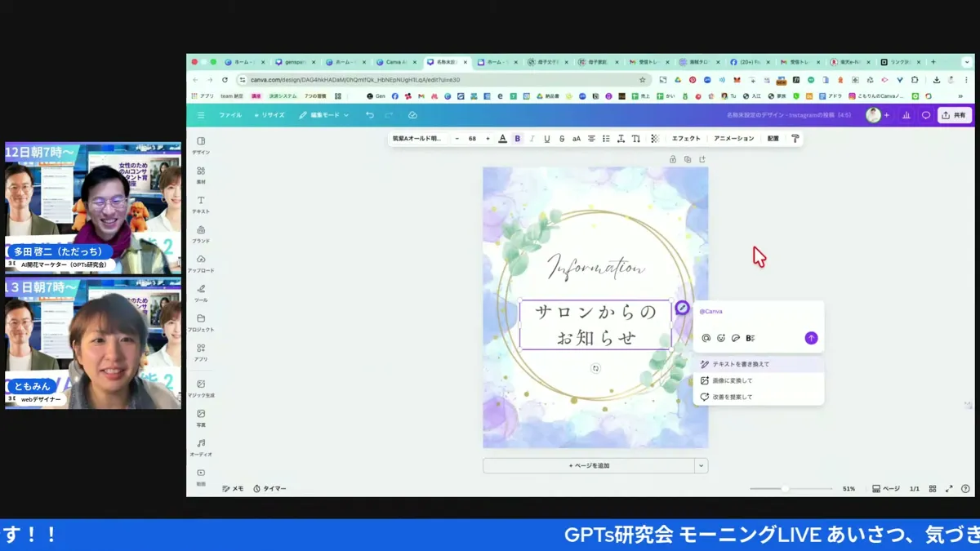This screenshot has width=980, height=551.
Task: Click the 共有 share button
Action: click(x=954, y=115)
